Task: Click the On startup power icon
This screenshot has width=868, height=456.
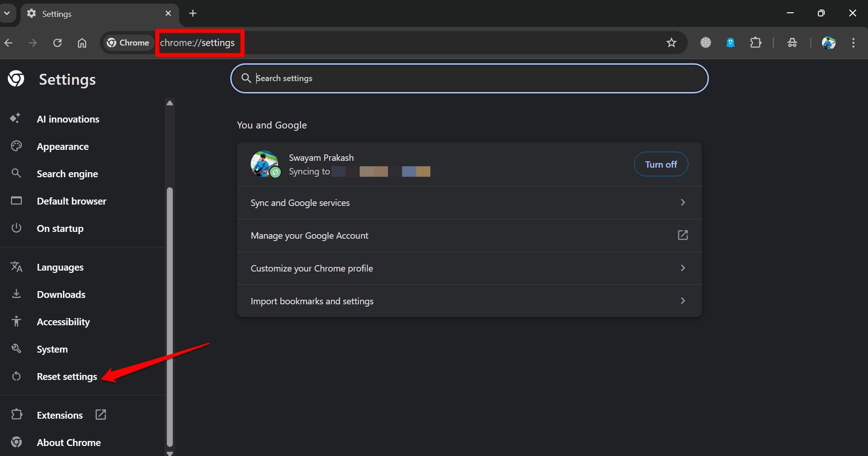Action: tap(16, 228)
